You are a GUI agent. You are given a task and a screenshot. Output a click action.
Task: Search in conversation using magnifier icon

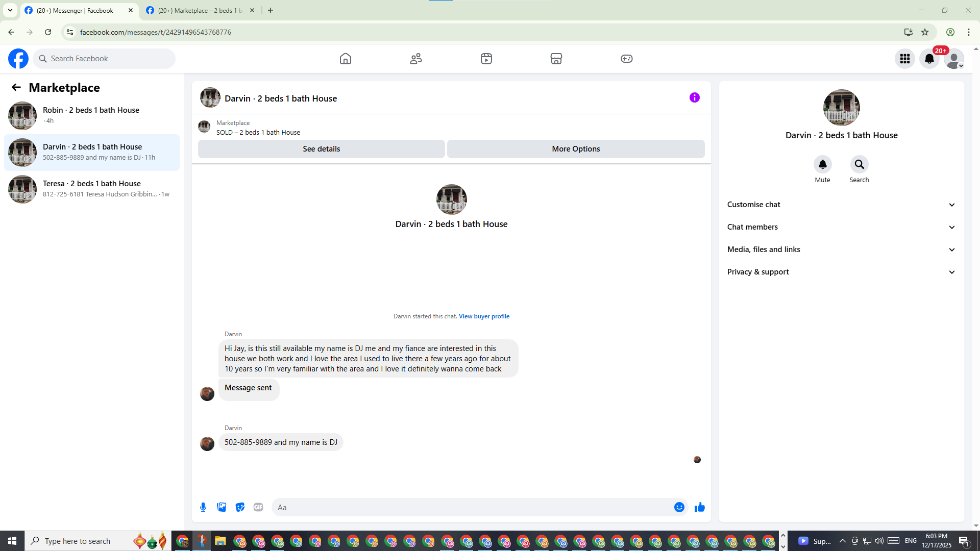[859, 164]
